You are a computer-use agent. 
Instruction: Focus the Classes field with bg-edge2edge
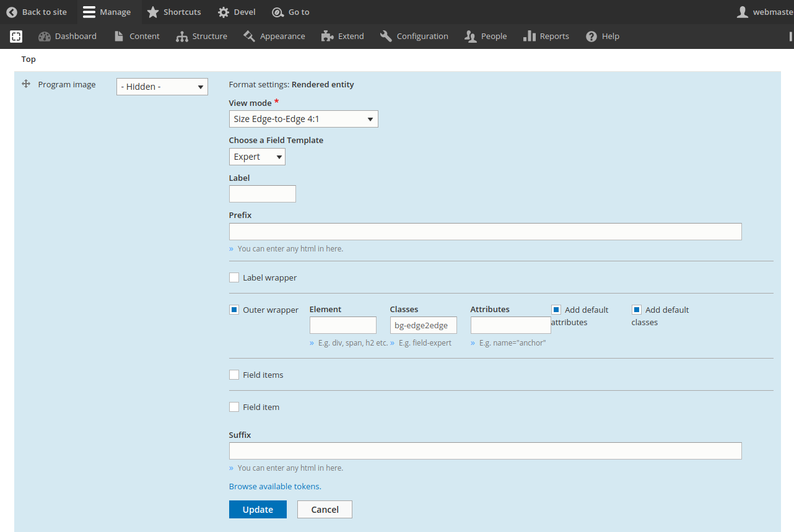point(424,325)
